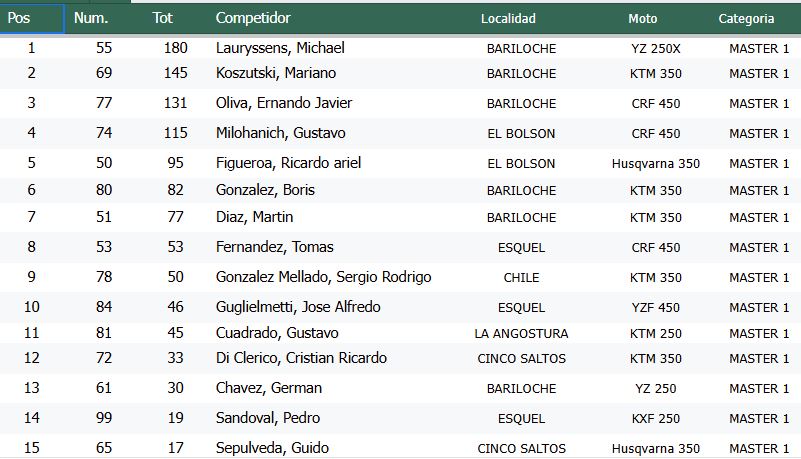Click the CHILE locality cell
Screen dimensions: 801x459
tap(521, 277)
